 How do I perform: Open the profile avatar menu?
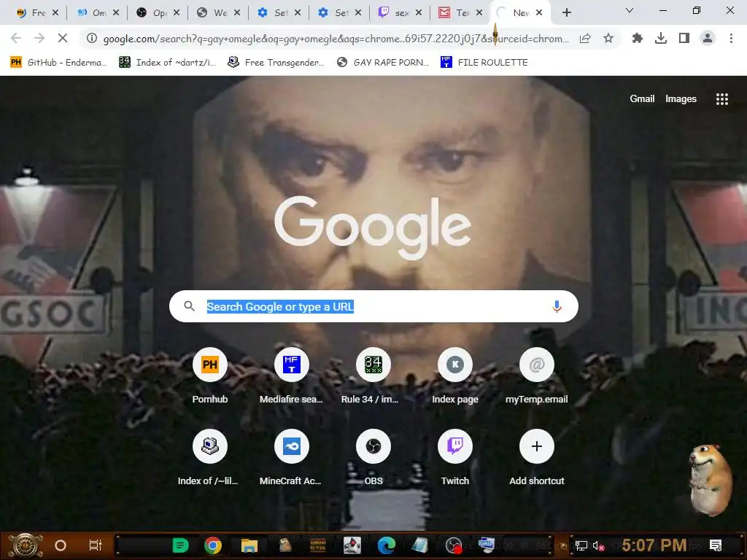[x=708, y=38]
